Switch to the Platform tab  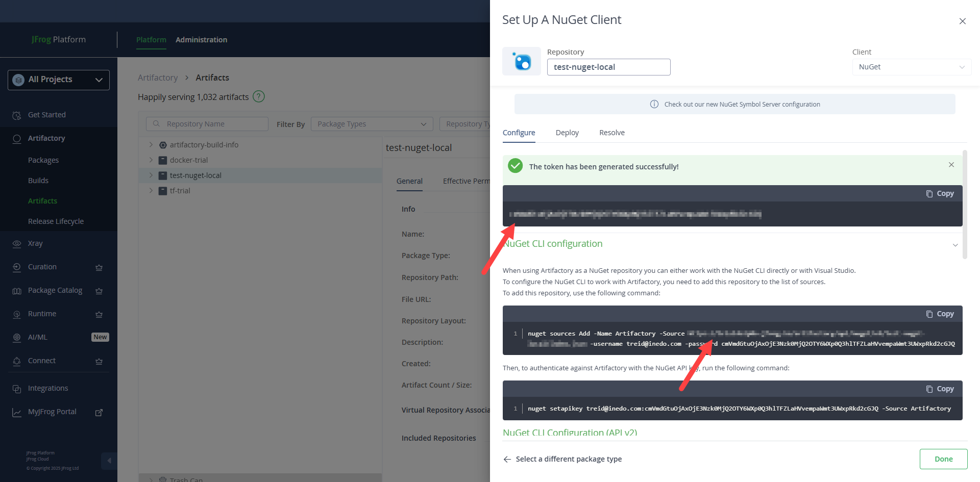[x=151, y=40]
